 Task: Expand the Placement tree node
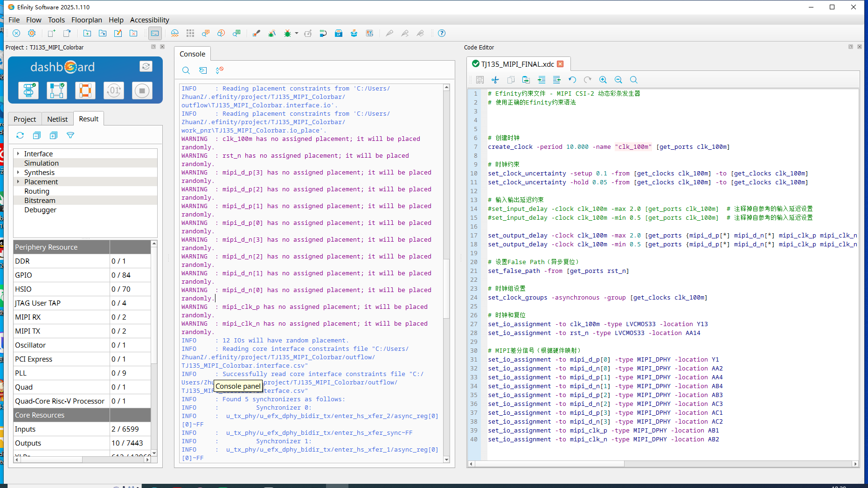[18, 181]
